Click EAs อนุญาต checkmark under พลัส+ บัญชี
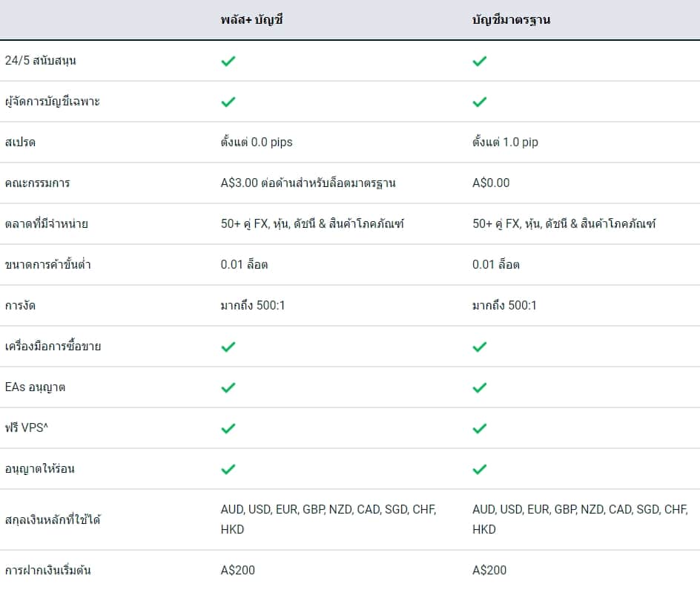This screenshot has height=590, width=700. [x=228, y=387]
